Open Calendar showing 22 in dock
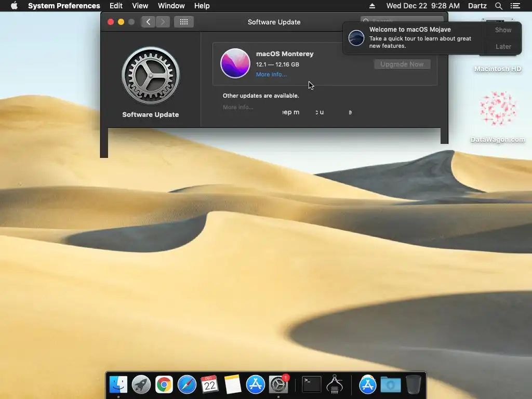Screen dimensions: 532x399 coord(210,384)
